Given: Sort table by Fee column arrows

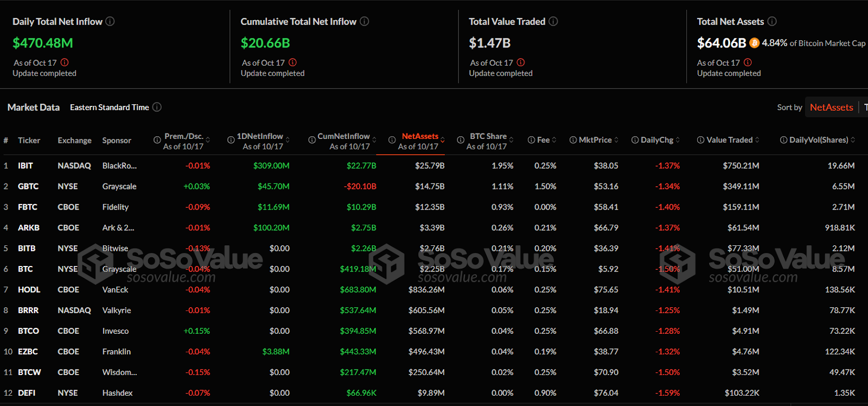Looking at the screenshot, I should point(554,140).
